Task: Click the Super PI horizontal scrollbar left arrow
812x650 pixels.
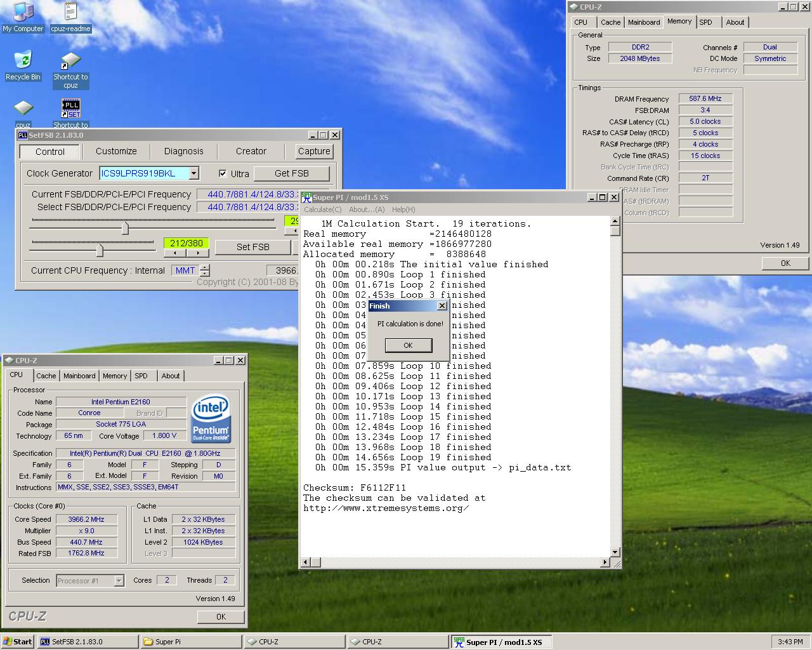Action: pyautogui.click(x=306, y=562)
